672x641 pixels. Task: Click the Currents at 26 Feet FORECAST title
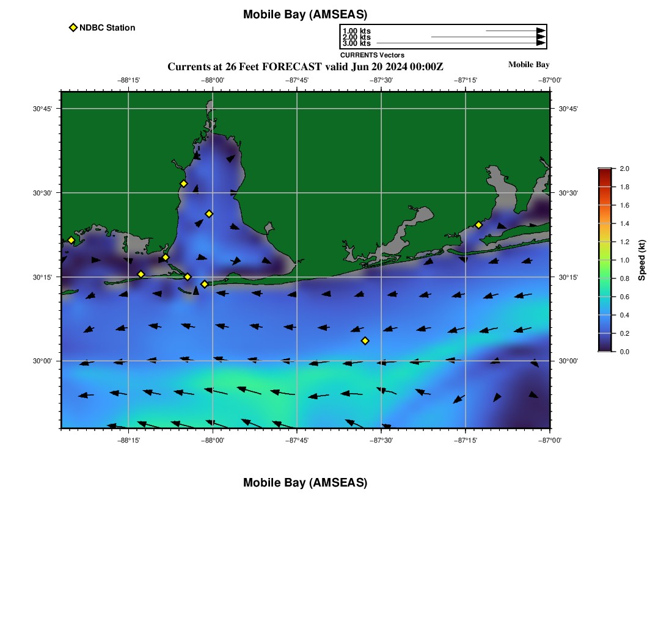305,67
